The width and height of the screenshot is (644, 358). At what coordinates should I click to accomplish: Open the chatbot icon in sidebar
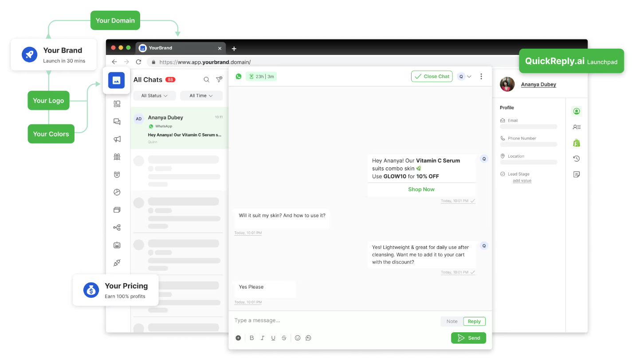[x=117, y=245]
